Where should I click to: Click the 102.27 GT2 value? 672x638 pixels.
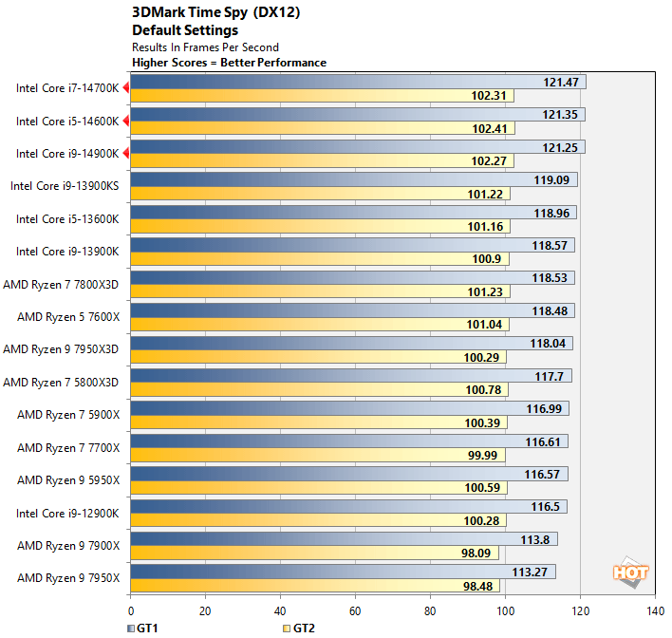click(x=489, y=160)
